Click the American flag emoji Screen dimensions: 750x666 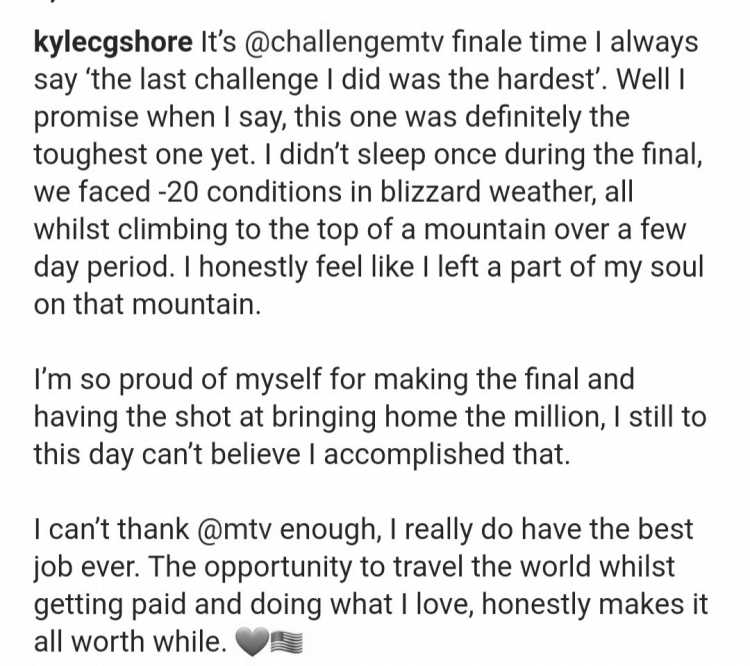[x=287, y=642]
